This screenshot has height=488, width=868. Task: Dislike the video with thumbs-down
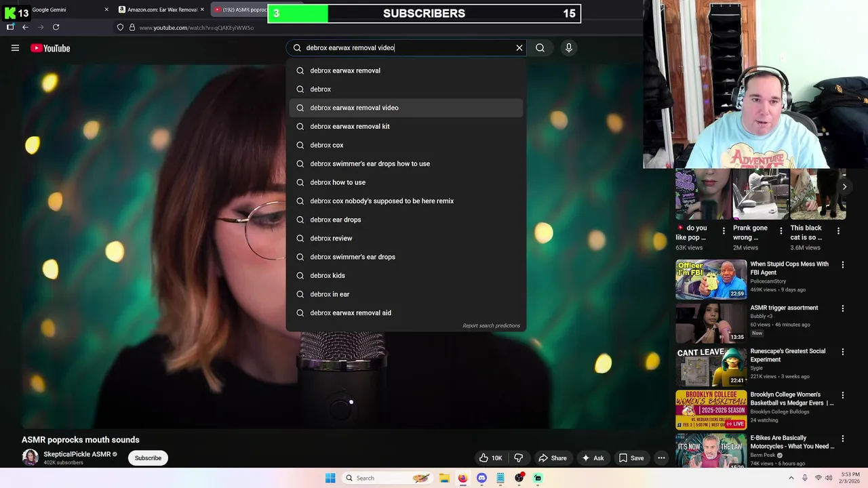(519, 458)
